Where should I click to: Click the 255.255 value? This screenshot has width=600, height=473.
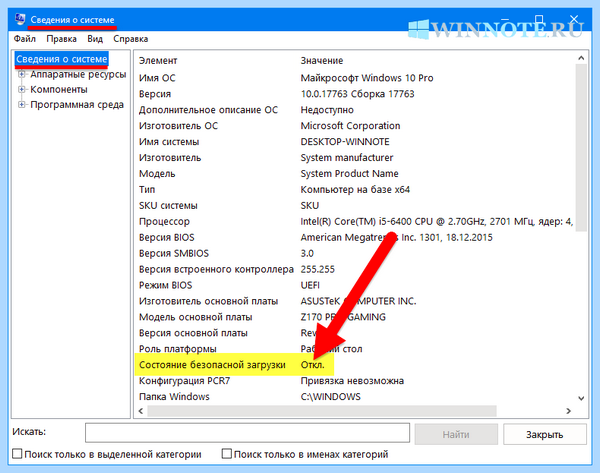[318, 269]
